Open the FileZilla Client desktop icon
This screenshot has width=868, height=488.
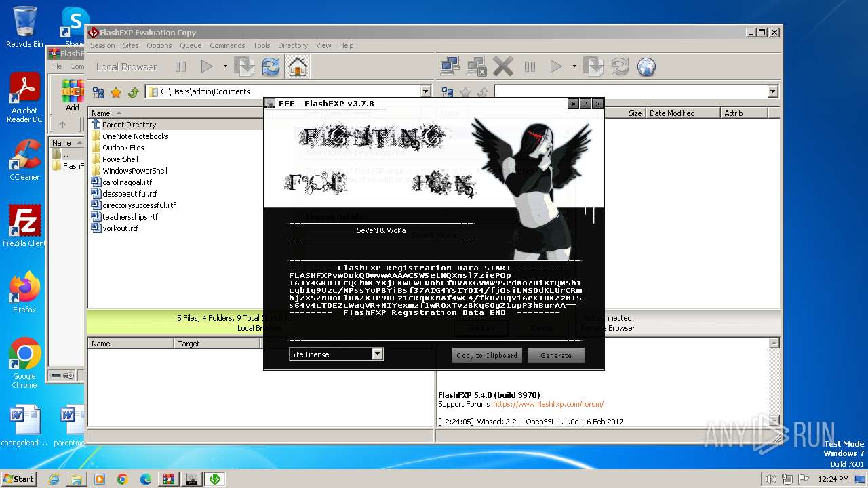[x=24, y=226]
